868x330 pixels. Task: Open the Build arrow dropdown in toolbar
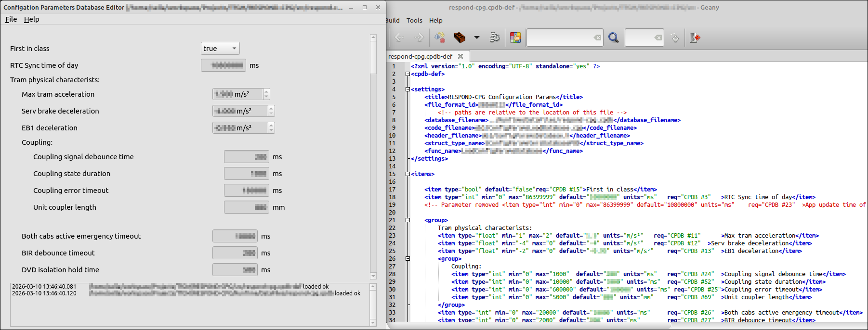tap(477, 38)
